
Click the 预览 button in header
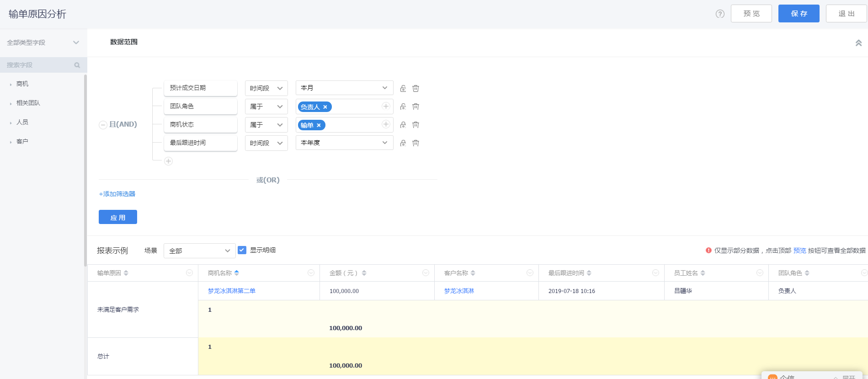click(751, 14)
